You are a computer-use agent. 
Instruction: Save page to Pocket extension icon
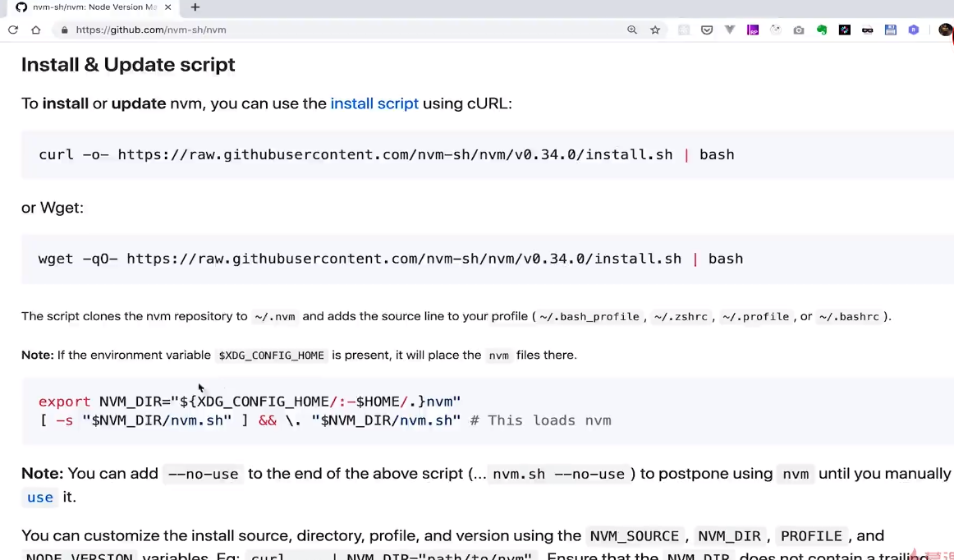[x=707, y=30]
